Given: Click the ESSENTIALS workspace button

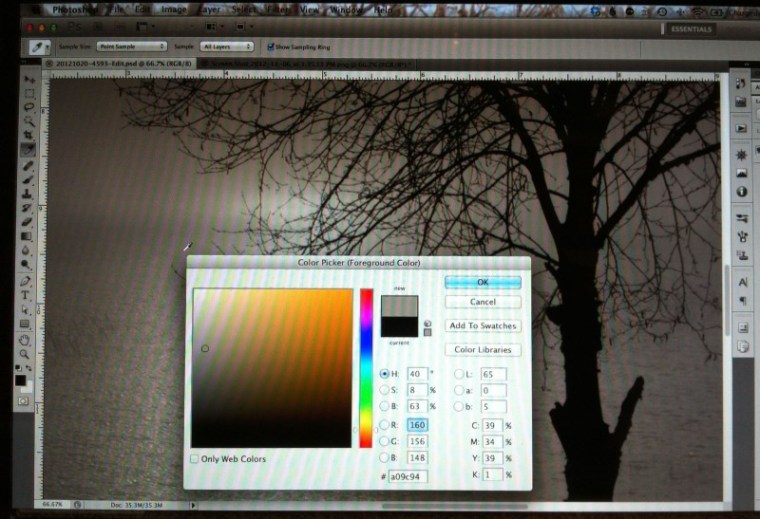Looking at the screenshot, I should tap(691, 29).
